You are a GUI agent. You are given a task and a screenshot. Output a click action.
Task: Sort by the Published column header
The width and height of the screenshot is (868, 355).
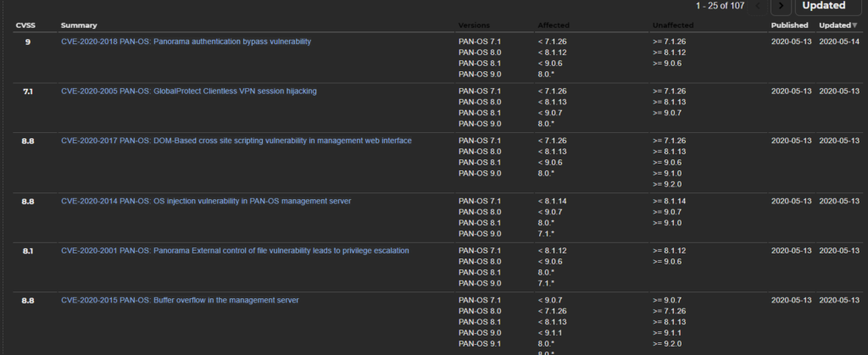tap(789, 25)
